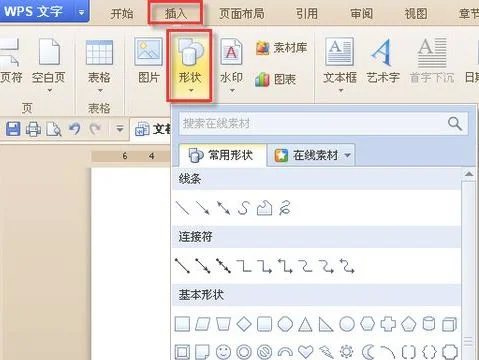Insert a 图表 chart
Screen dimensions: 479x360
point(275,79)
